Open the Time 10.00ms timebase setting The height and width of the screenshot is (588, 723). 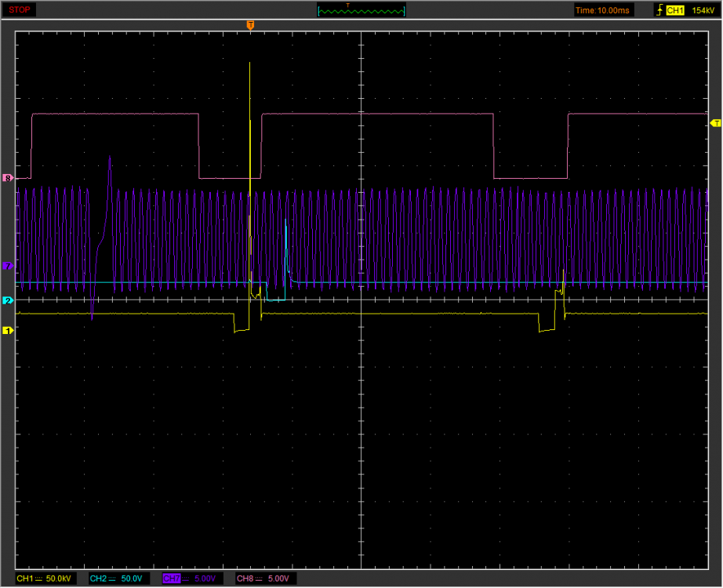click(x=602, y=10)
